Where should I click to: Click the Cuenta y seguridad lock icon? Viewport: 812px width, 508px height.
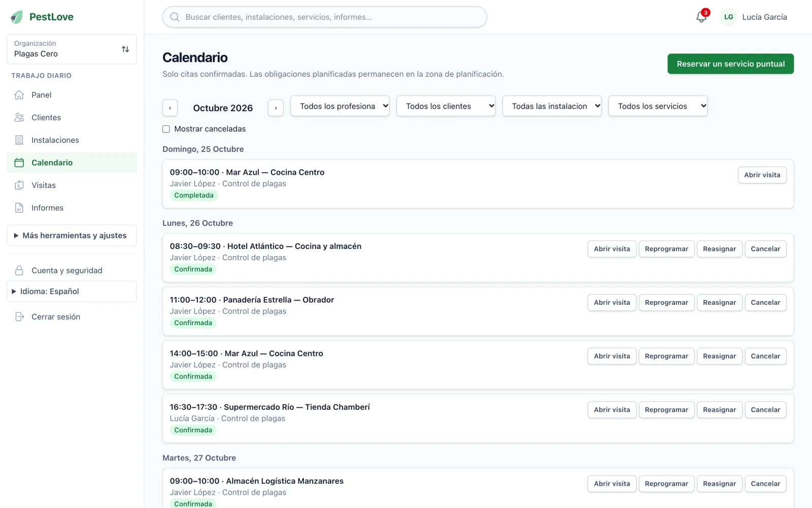coord(19,270)
